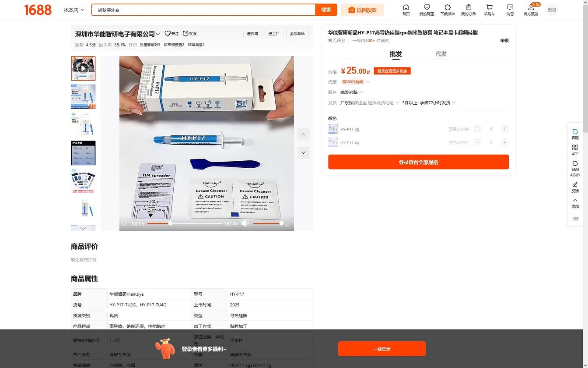Open 我的订单 orders icon

[468, 7]
